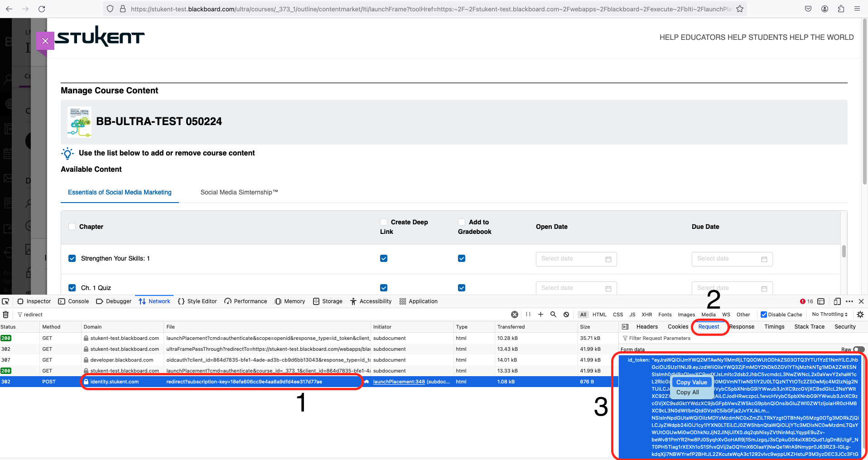Clear network log with trash icon

6,315
